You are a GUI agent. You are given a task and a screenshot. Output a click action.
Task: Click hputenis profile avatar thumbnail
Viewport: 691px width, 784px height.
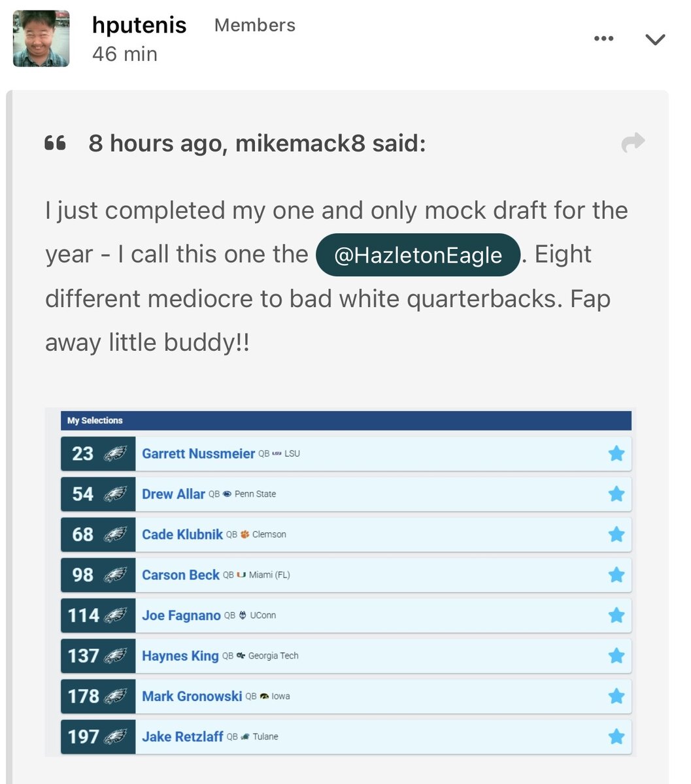tap(41, 38)
